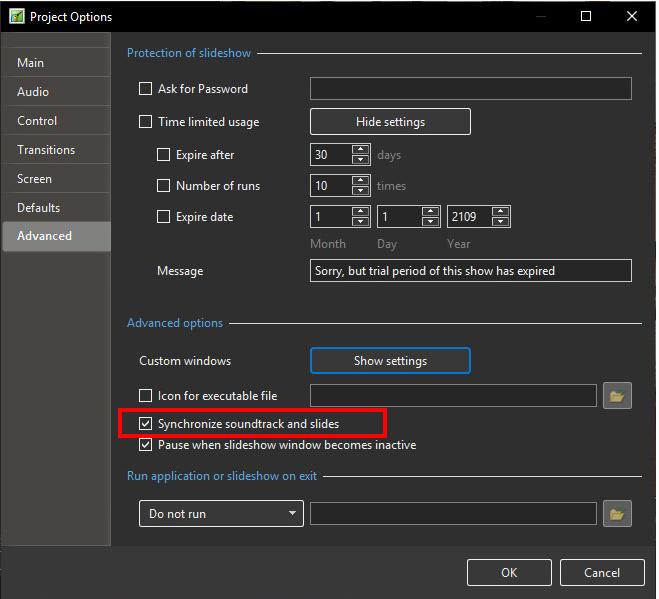Click the Run application or slideshow on exit heading
This screenshot has width=659, height=599.
click(222, 476)
